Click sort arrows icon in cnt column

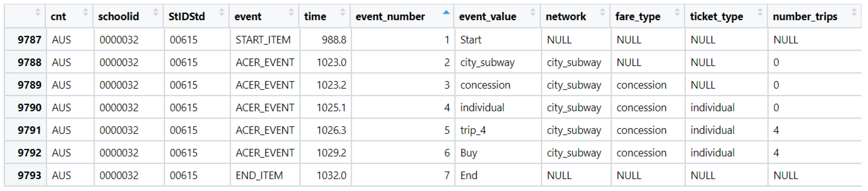86,12
